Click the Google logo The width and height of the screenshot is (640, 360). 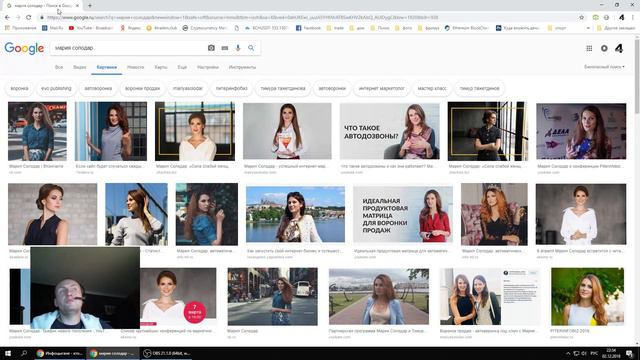(x=24, y=48)
